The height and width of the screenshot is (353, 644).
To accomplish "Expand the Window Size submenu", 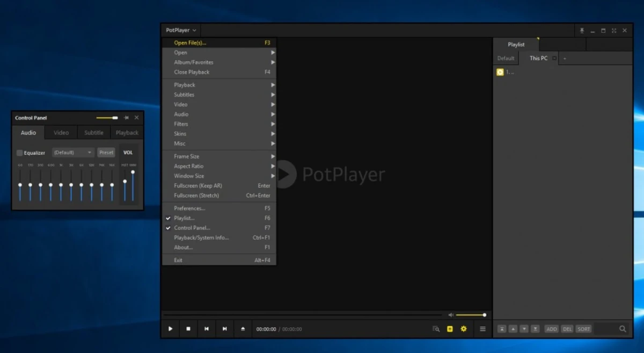I will (219, 176).
